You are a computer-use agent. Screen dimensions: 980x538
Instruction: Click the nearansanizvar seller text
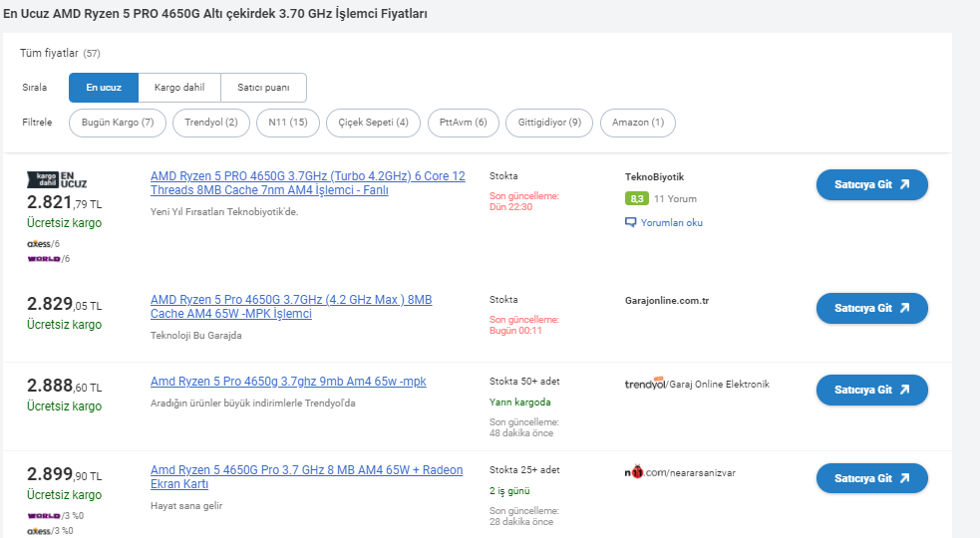(703, 473)
